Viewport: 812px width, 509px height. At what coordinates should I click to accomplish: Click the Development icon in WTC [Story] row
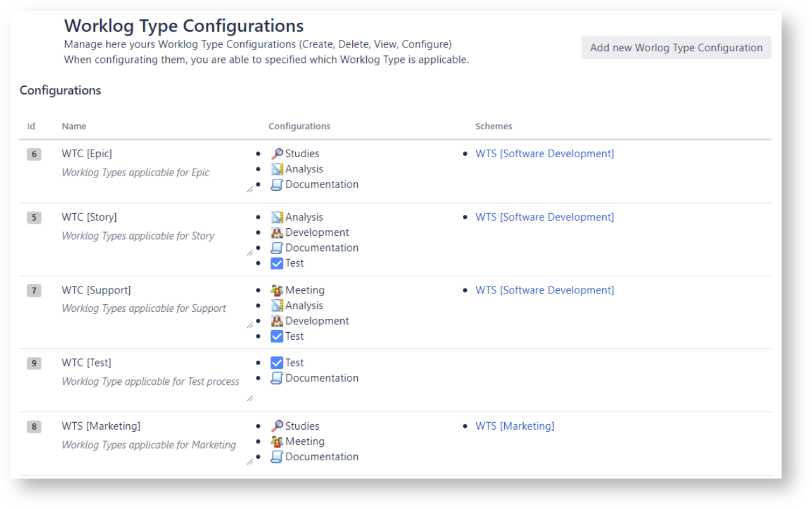coord(277,233)
